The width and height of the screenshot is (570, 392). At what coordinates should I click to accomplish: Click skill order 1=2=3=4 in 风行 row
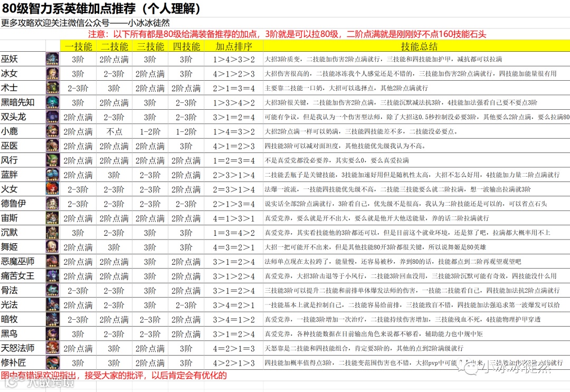click(x=234, y=160)
